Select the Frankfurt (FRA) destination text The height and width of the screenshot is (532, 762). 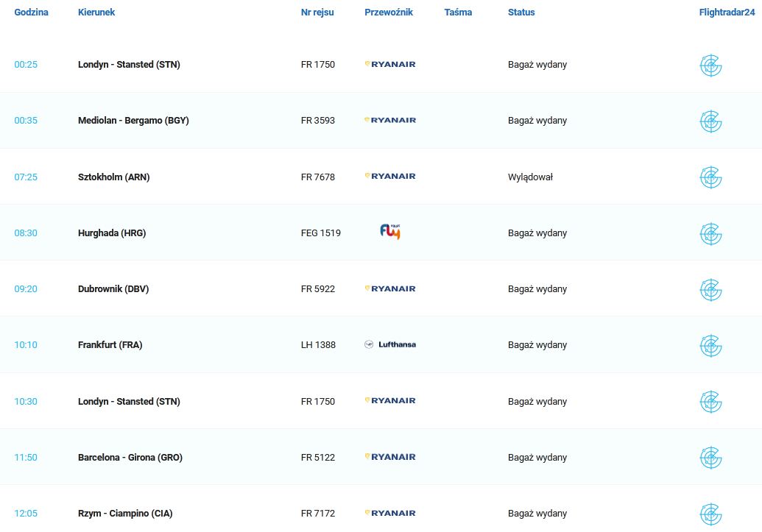110,345
